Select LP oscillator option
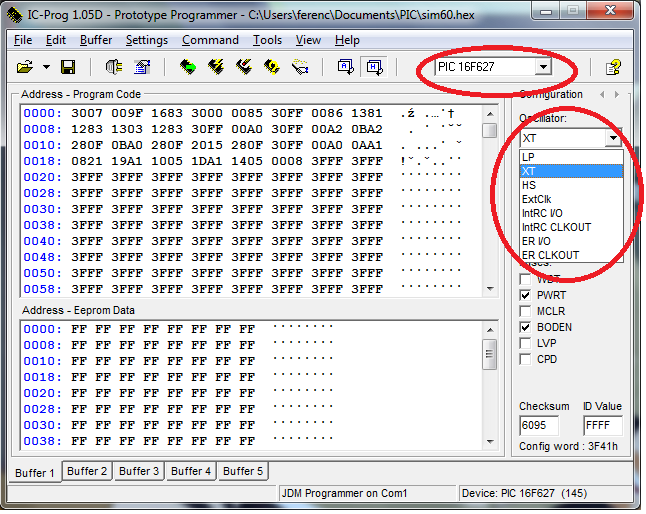This screenshot has width=646, height=514. click(x=571, y=157)
